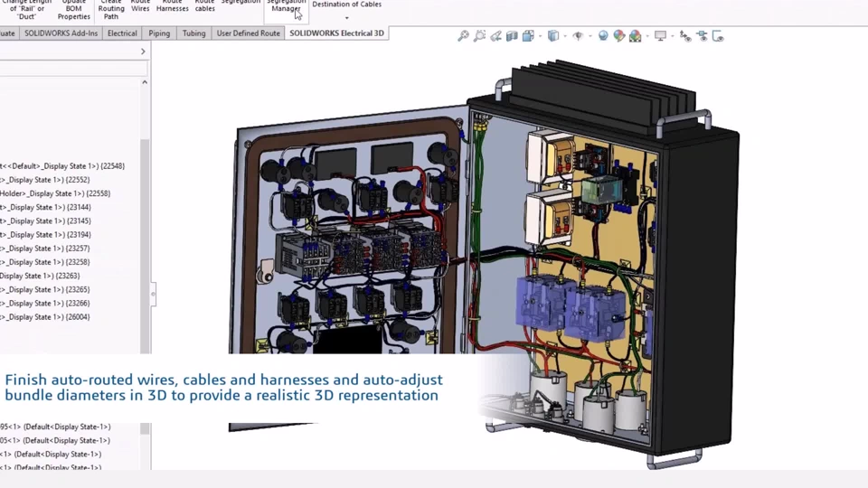Toggle the routing sketch visibility icon
868x488 pixels.
pyautogui.click(x=718, y=36)
